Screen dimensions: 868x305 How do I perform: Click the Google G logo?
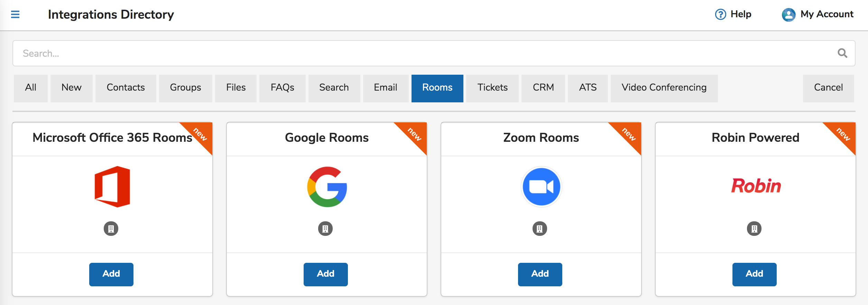coord(327,187)
